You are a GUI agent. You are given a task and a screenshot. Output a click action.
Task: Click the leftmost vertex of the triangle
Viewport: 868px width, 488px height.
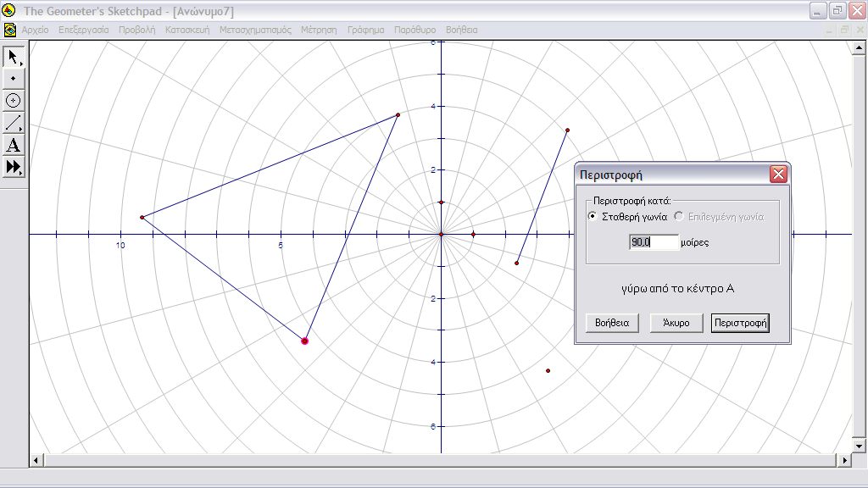(x=142, y=218)
